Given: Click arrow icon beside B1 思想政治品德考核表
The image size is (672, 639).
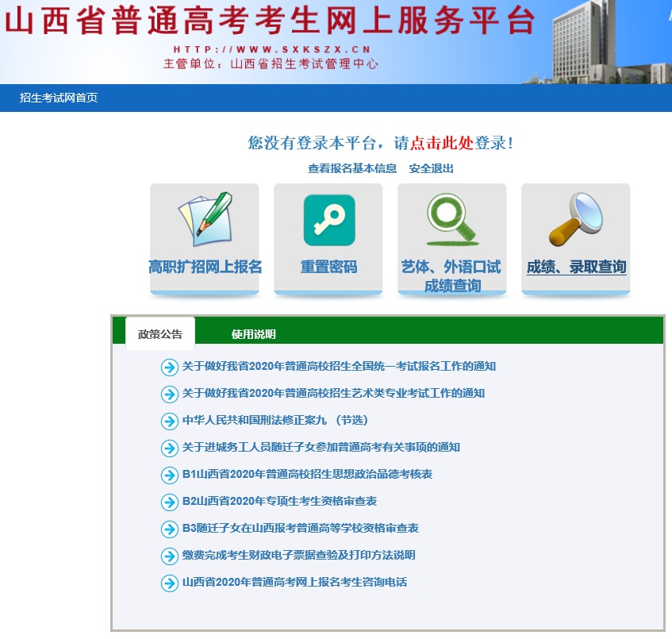Looking at the screenshot, I should 169,475.
